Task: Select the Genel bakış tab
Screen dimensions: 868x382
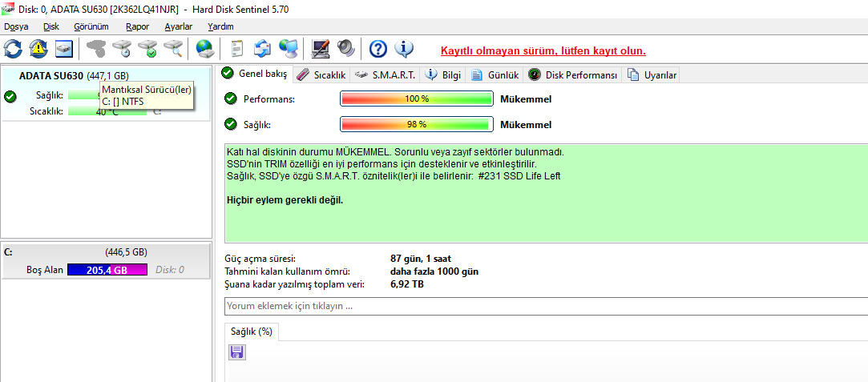Action: click(254, 74)
